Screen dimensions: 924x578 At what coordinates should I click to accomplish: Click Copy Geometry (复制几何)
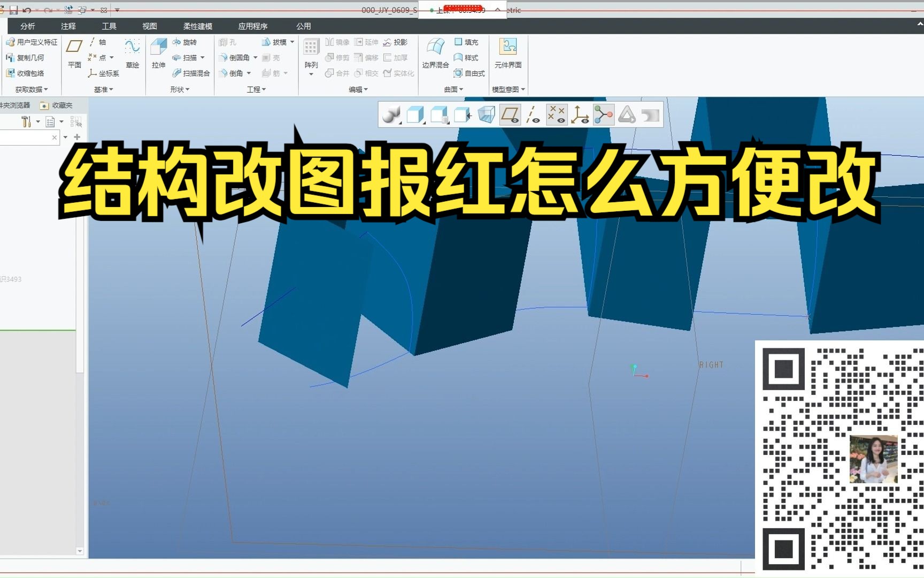pyautogui.click(x=25, y=57)
